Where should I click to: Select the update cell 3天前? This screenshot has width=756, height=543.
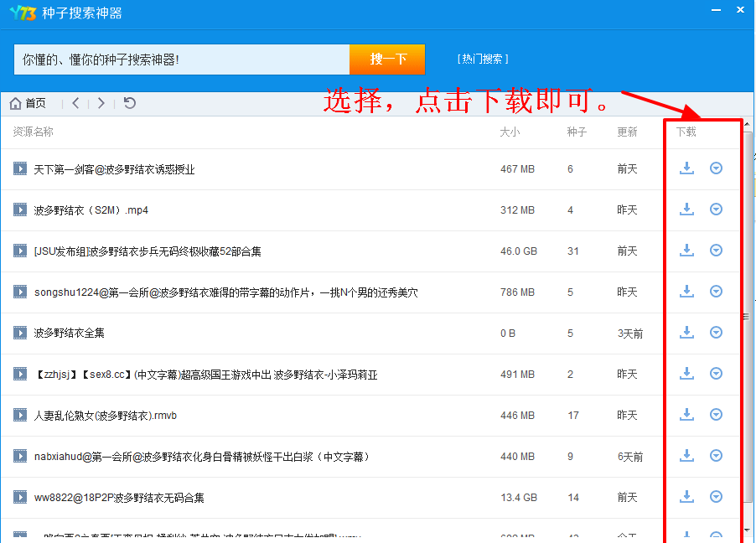(x=630, y=334)
